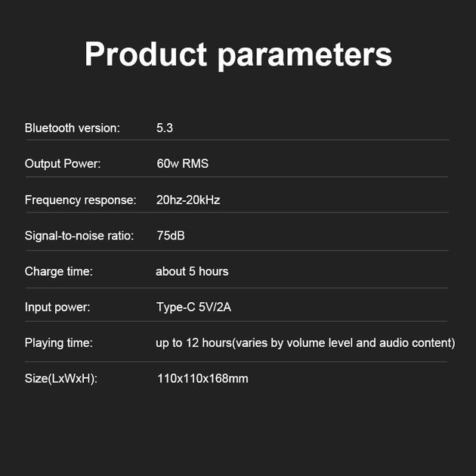476x476 pixels.
Task: Click the divider line below Bluetooth version row
Action: click(x=236, y=141)
